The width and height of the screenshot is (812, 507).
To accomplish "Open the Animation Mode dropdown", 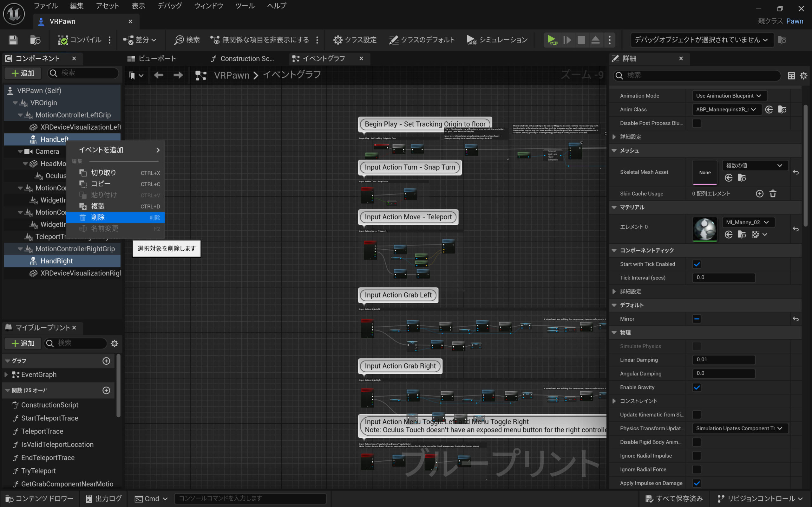I will coord(729,96).
